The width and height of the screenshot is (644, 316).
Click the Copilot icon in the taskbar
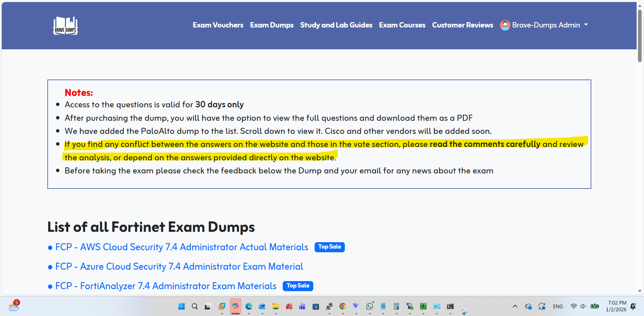point(235,306)
